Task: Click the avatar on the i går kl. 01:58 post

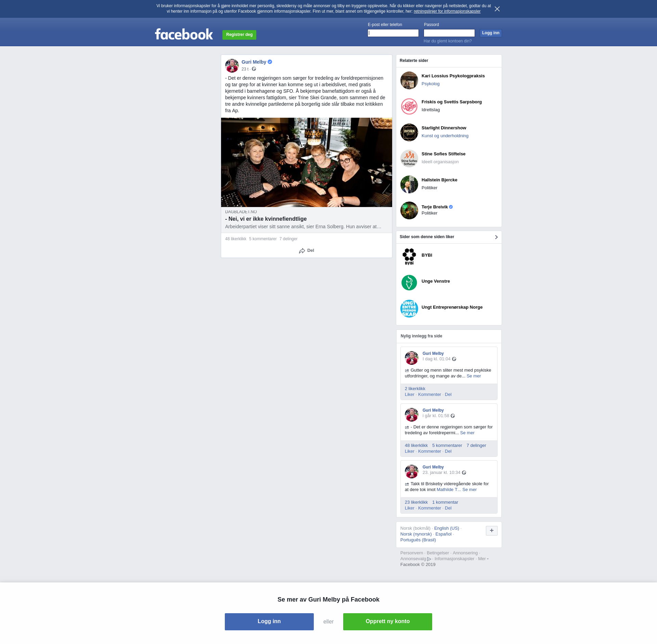Action: tap(412, 415)
